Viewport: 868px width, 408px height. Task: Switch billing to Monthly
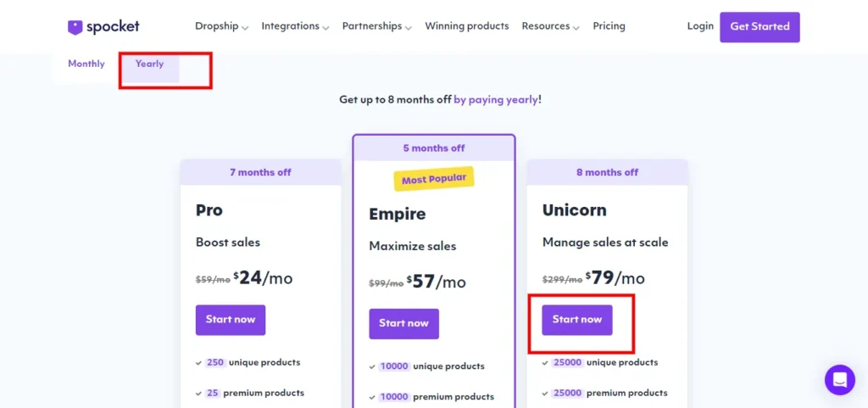coord(86,64)
